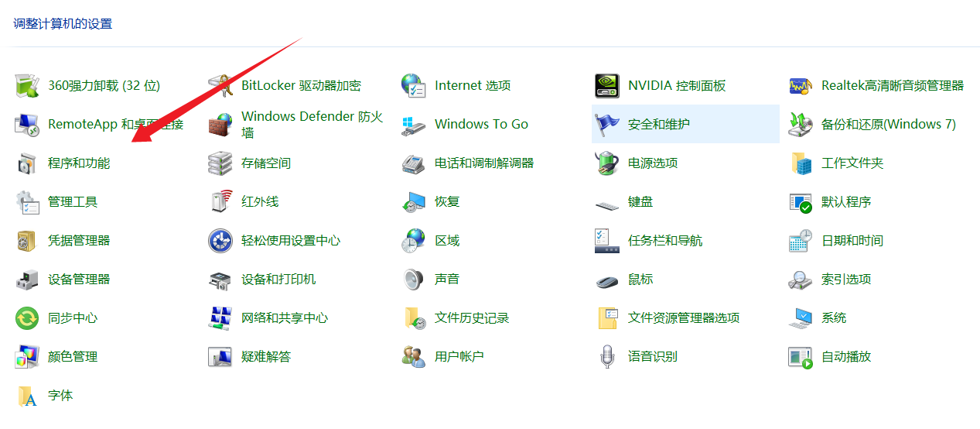Image resolution: width=980 pixels, height=429 pixels.
Task: Open the 默认程序 icon
Action: pyautogui.click(x=801, y=201)
